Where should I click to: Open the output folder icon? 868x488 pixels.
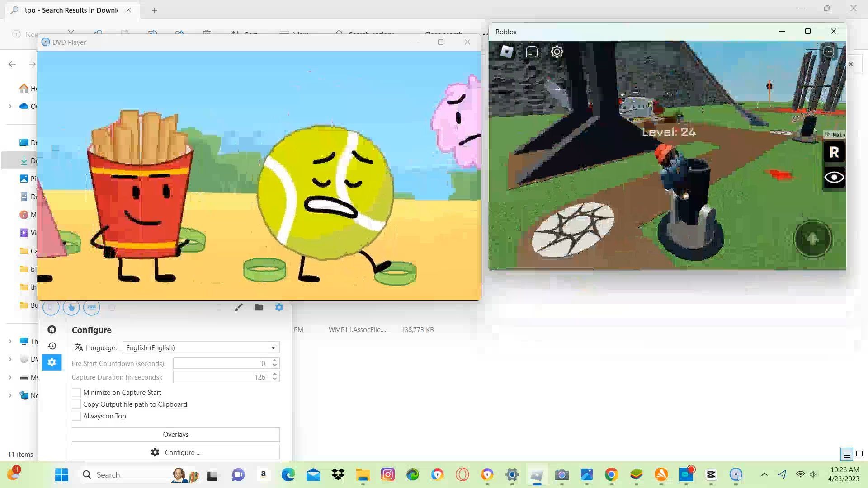click(259, 307)
